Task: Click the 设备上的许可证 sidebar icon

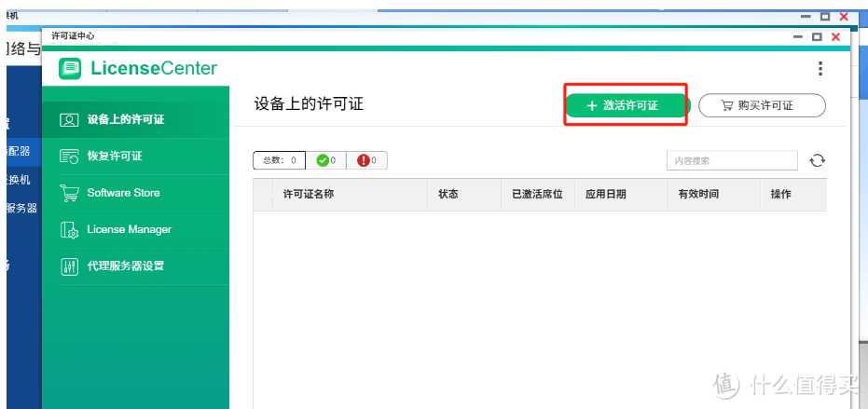Action: (69, 120)
